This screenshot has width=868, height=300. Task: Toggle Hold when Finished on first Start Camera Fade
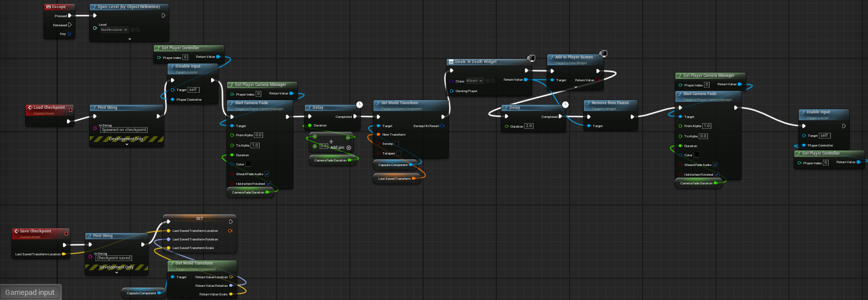click(x=268, y=183)
